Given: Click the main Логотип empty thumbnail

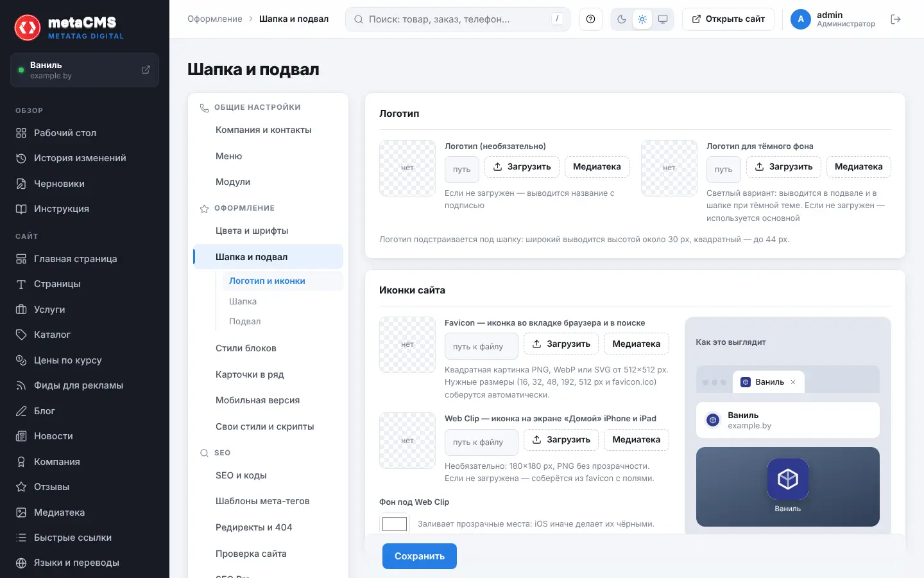Looking at the screenshot, I should coord(407,168).
